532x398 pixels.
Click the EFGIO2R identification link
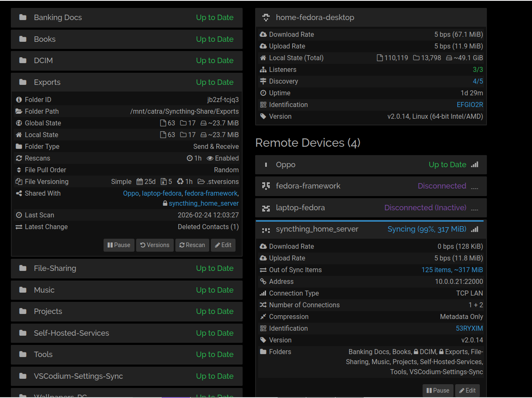(x=470, y=105)
